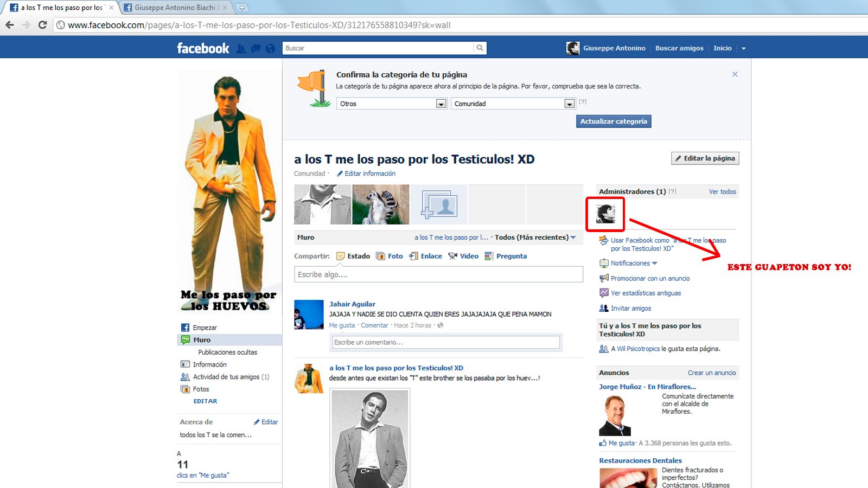This screenshot has width=868, height=488.
Task: Click the Ver estadísticas chart icon
Action: pyautogui.click(x=604, y=293)
